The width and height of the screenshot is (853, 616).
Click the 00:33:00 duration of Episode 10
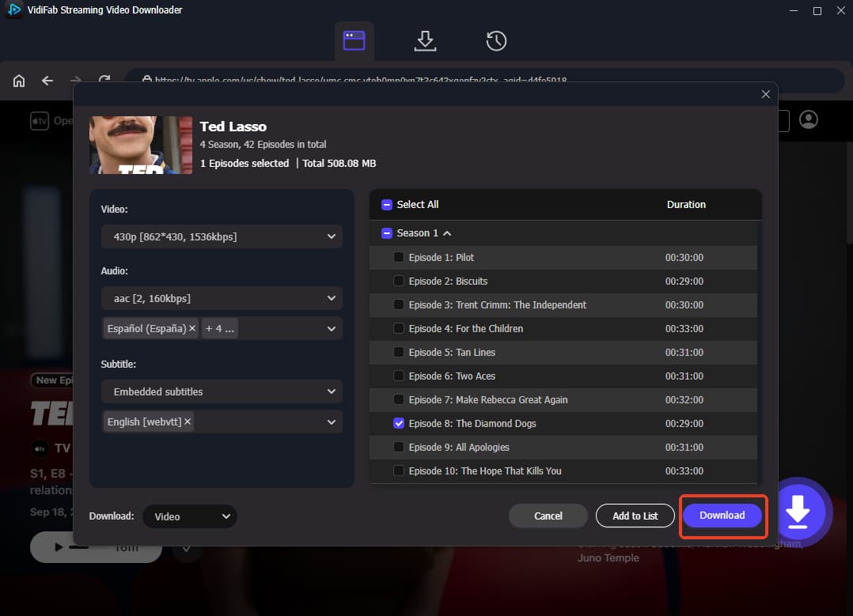click(x=684, y=471)
